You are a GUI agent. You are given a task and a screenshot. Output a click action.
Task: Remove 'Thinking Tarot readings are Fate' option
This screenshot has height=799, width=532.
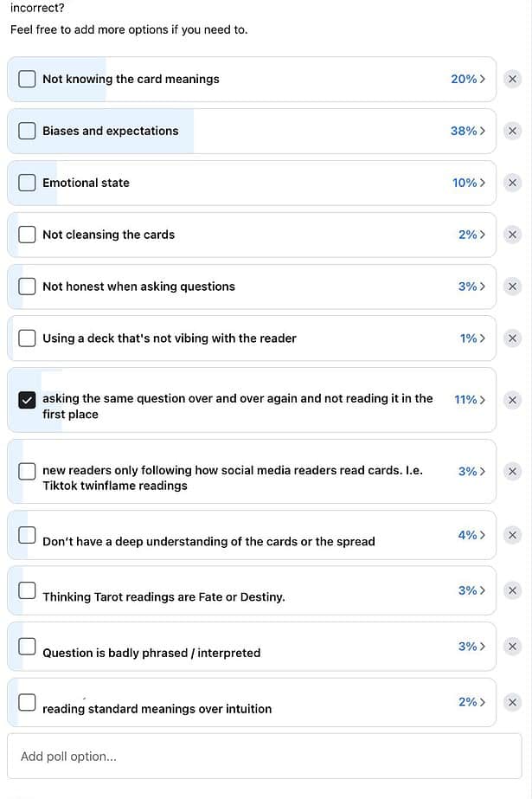click(x=512, y=590)
